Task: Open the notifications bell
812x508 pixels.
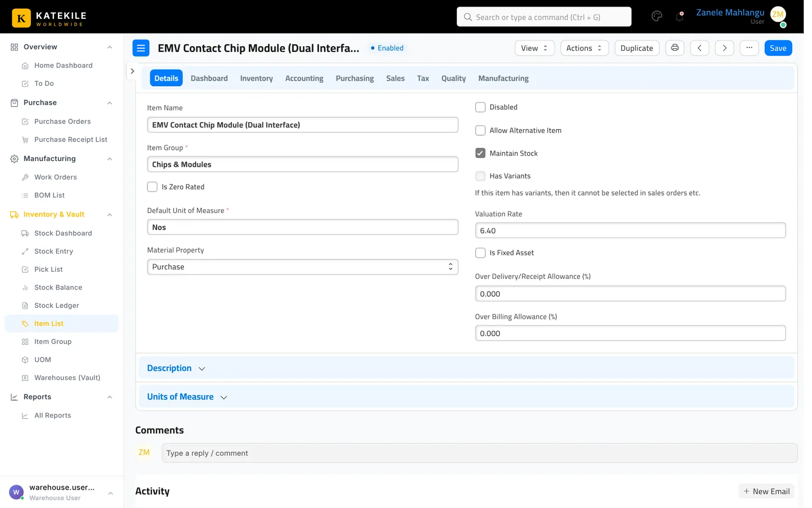Action: point(680,16)
